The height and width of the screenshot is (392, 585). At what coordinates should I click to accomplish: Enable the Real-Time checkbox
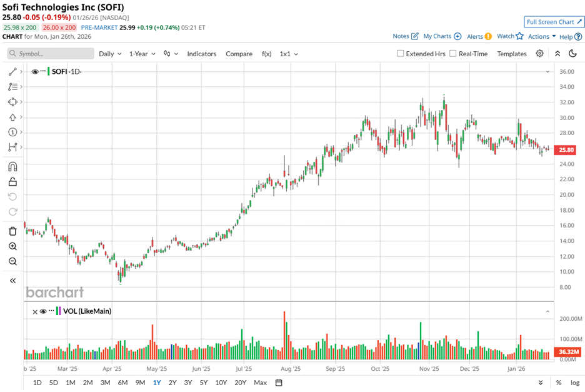[453, 53]
